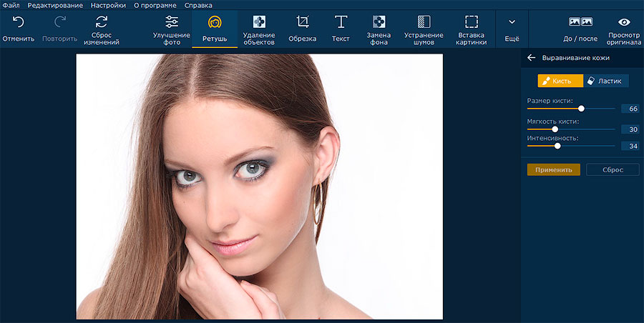Open the О программе menu
Viewport: 644px width, 323px height.
click(x=155, y=5)
